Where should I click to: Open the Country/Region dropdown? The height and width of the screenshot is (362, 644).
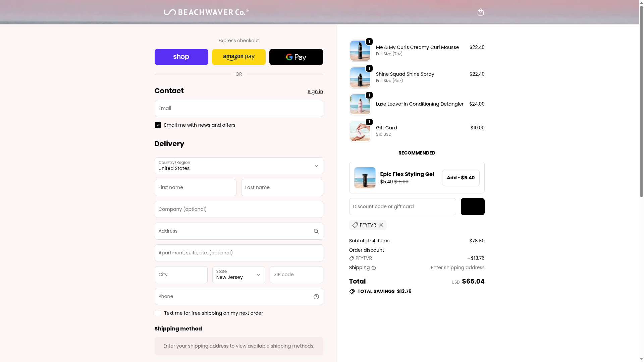click(238, 166)
